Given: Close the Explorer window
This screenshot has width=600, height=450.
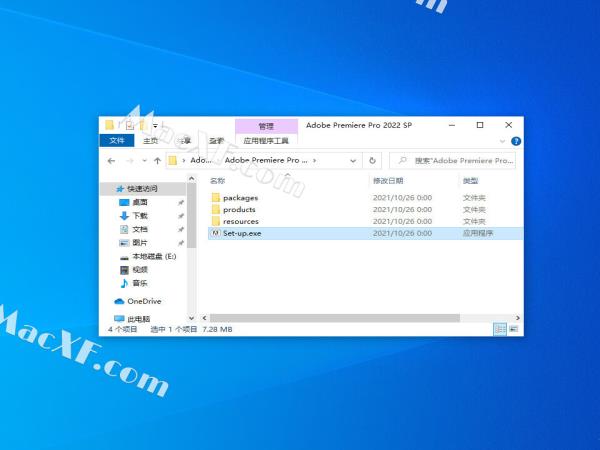Looking at the screenshot, I should click(509, 125).
